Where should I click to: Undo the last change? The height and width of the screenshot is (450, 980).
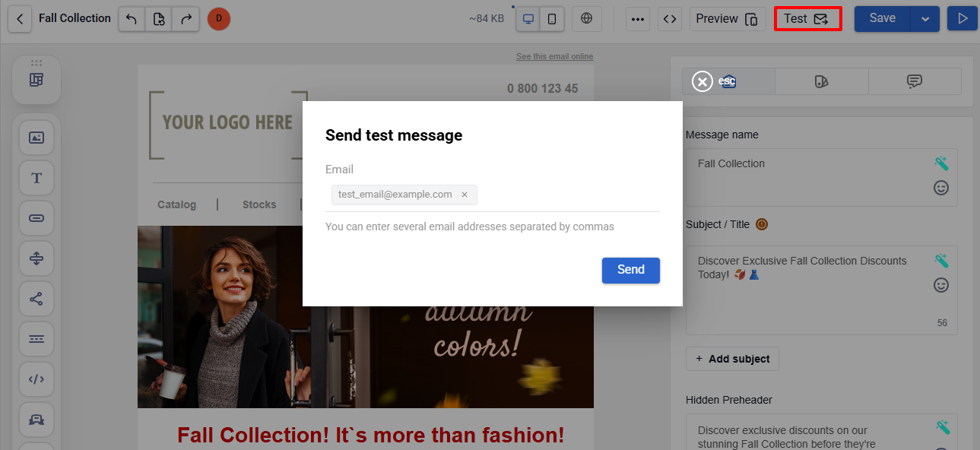132,18
